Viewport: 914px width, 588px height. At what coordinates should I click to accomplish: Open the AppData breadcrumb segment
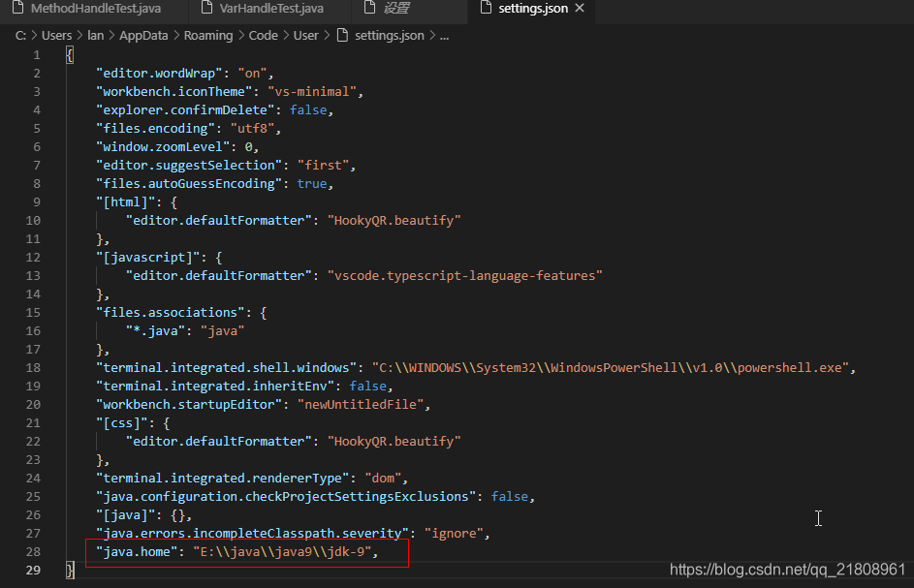coord(143,36)
